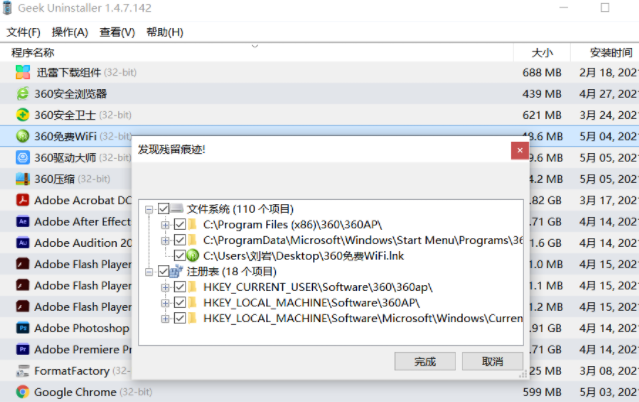
Task: Uncheck the HKEY_LOCAL_MACHINE Microsoft\Windows checkbox
Action: [180, 318]
